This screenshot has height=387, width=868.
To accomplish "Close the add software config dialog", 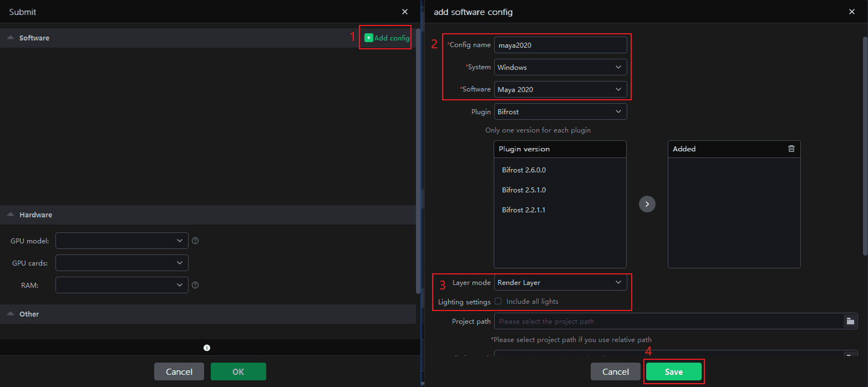I will coord(851,12).
